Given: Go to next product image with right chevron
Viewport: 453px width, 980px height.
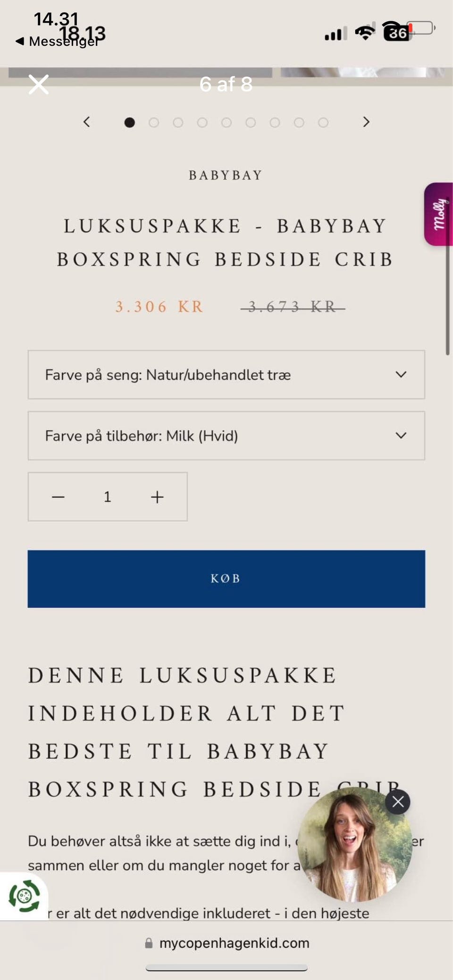Looking at the screenshot, I should [366, 122].
